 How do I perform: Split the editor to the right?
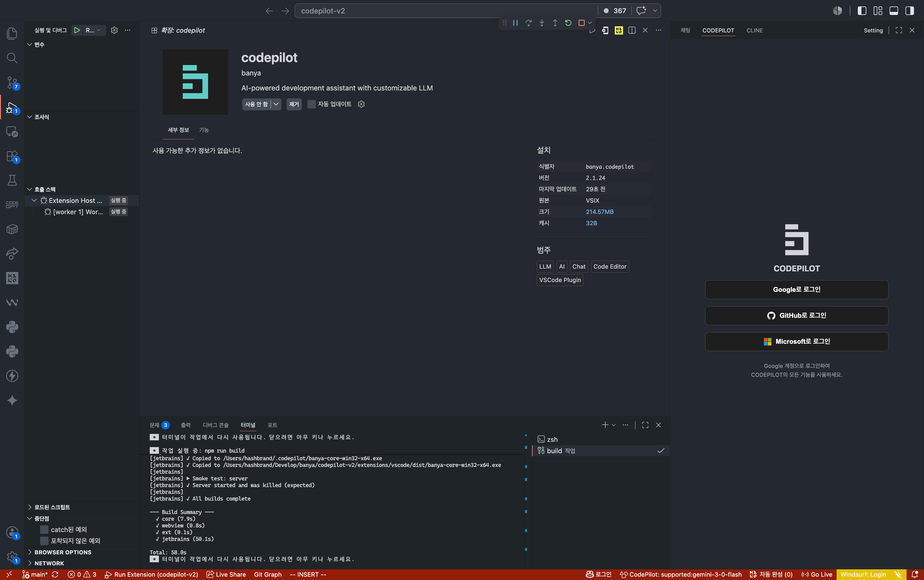632,30
